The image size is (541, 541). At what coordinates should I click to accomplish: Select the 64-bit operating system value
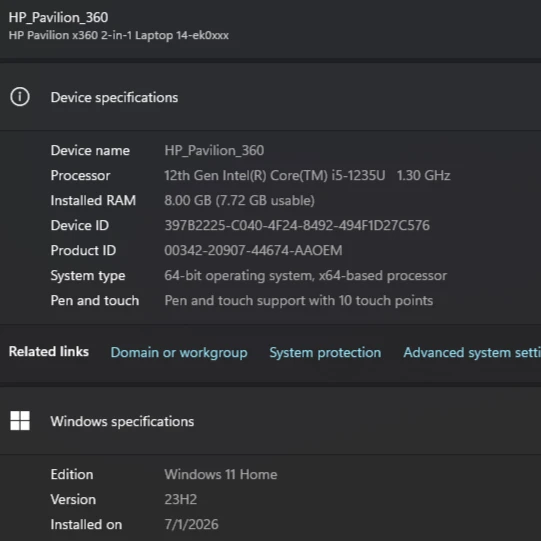point(305,276)
